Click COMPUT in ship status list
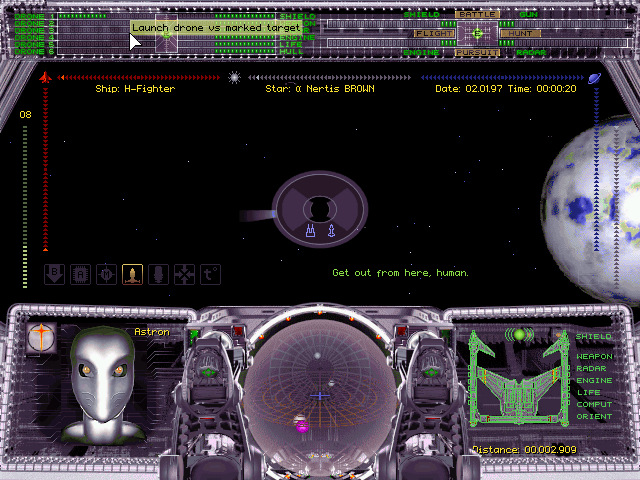Viewport: 640px width, 480px height. [594, 404]
